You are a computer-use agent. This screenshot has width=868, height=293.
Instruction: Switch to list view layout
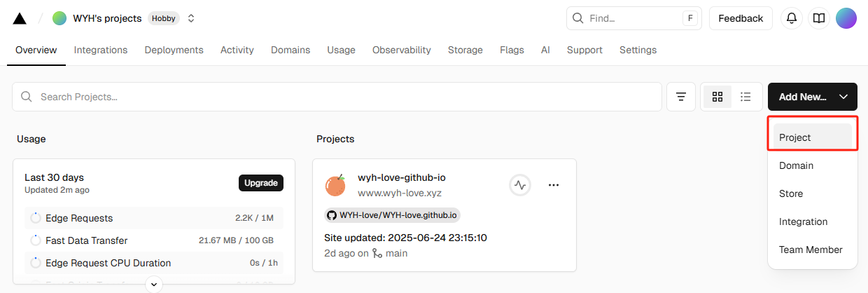point(746,97)
